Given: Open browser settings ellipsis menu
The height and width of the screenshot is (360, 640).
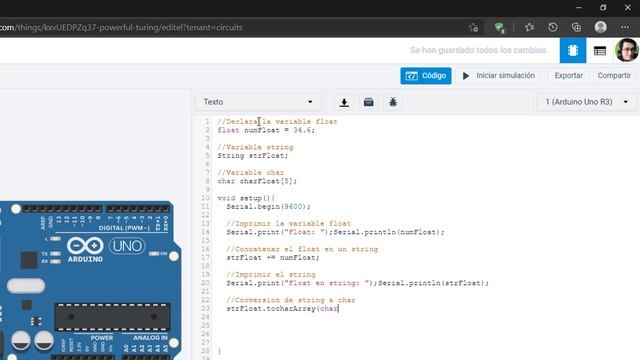Looking at the screenshot, I should pyautogui.click(x=625, y=27).
